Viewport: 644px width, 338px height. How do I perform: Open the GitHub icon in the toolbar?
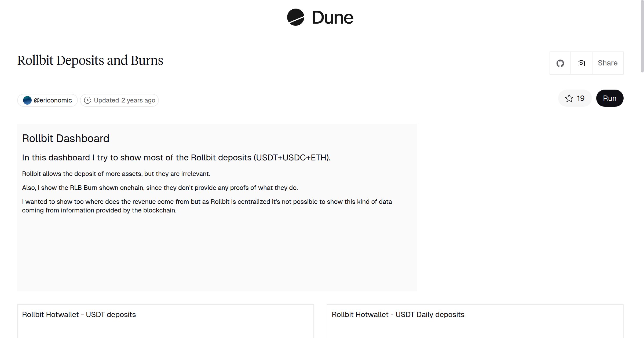point(560,63)
